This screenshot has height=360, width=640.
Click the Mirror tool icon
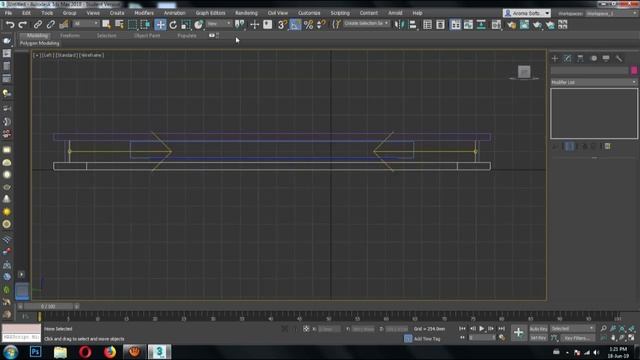click(x=398, y=24)
